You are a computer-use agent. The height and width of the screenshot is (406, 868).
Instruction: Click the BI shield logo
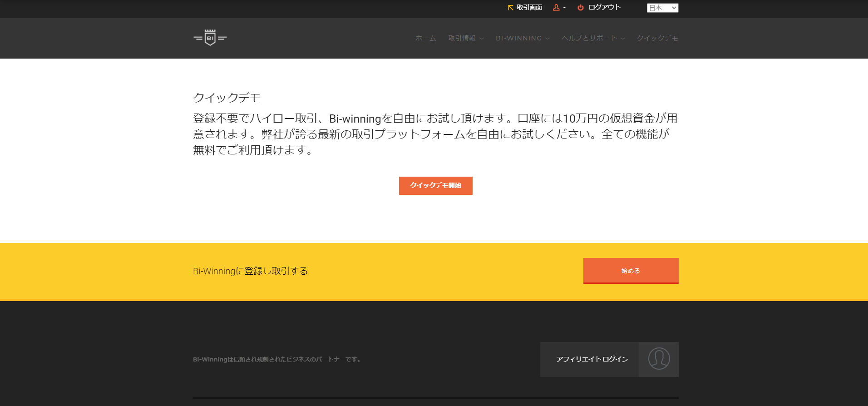click(x=210, y=38)
